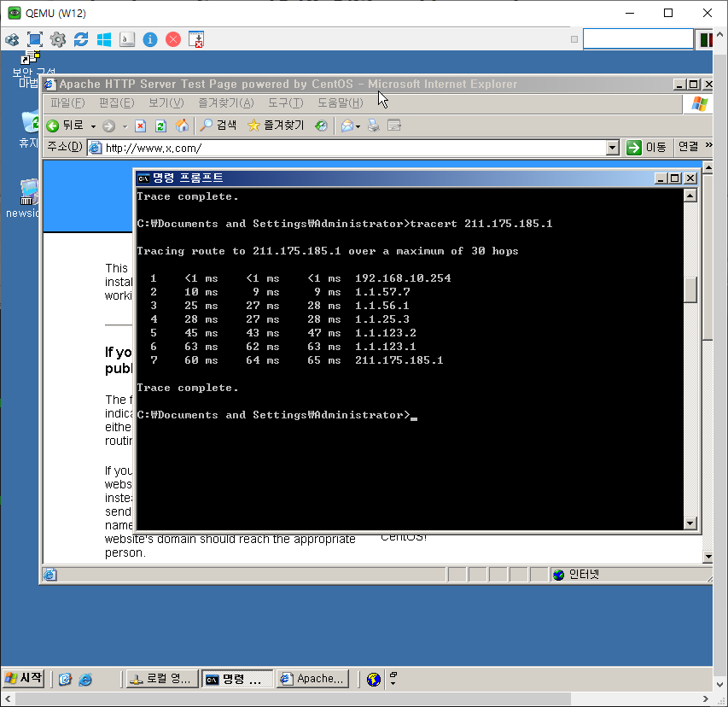
Task: Click the QEMU keyboard key icon
Action: coord(127,39)
